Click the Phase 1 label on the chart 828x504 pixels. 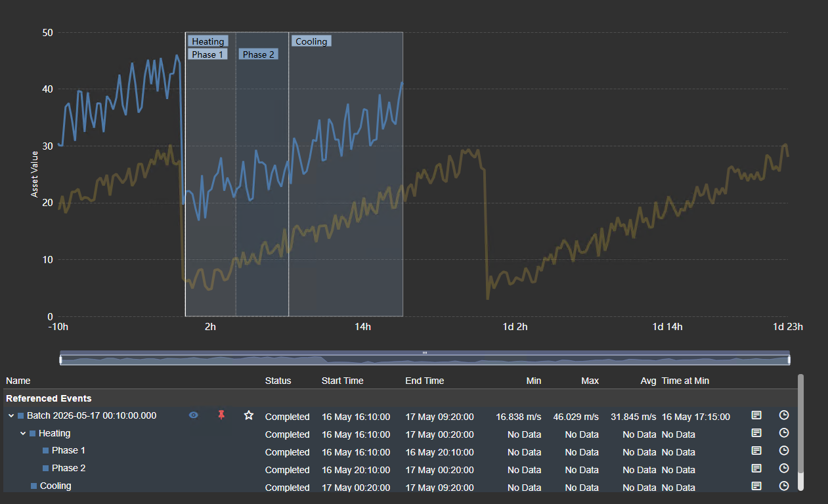coord(207,54)
